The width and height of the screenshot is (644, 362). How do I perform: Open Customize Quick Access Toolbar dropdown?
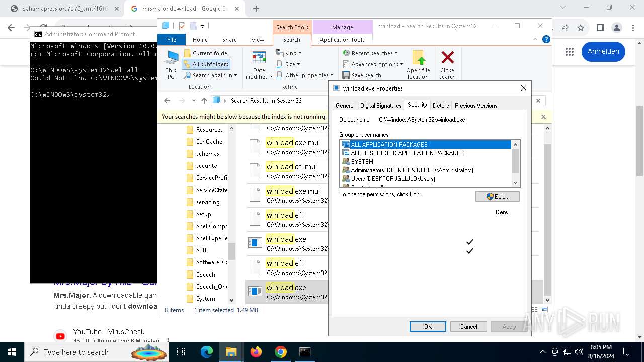202,26
